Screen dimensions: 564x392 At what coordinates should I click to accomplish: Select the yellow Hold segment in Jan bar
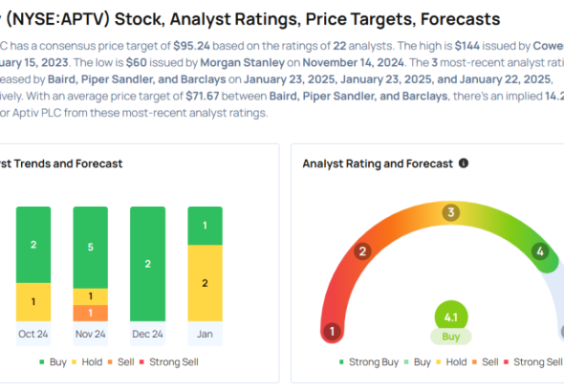[205, 283]
